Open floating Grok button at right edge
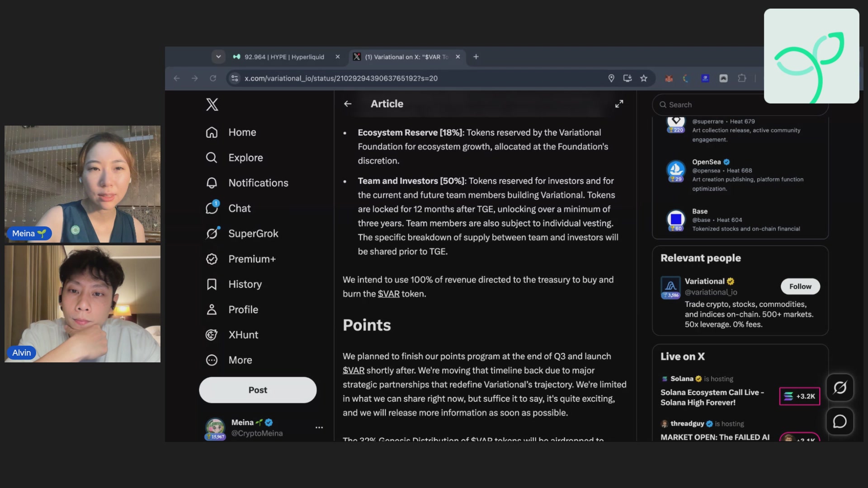The width and height of the screenshot is (868, 488). (840, 387)
